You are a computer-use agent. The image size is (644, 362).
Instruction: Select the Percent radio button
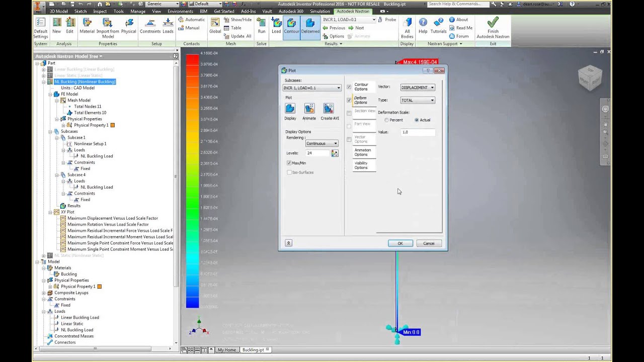(x=386, y=120)
